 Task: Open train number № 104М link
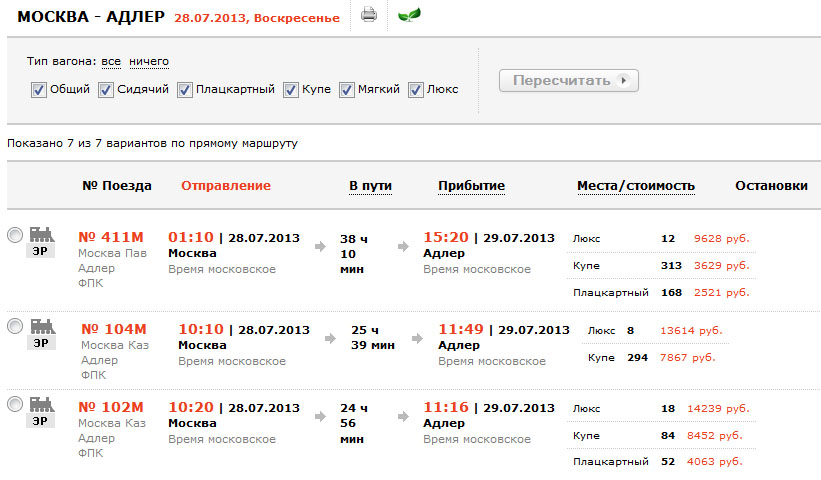tap(113, 329)
